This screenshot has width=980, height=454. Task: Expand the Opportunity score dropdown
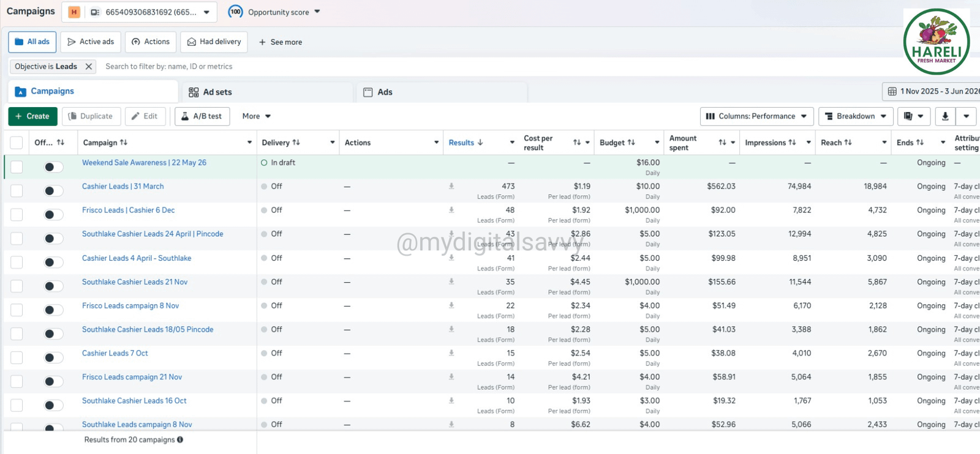[317, 12]
